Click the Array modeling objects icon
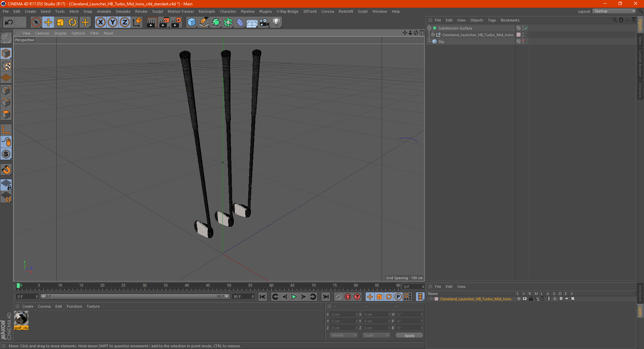 (228, 22)
